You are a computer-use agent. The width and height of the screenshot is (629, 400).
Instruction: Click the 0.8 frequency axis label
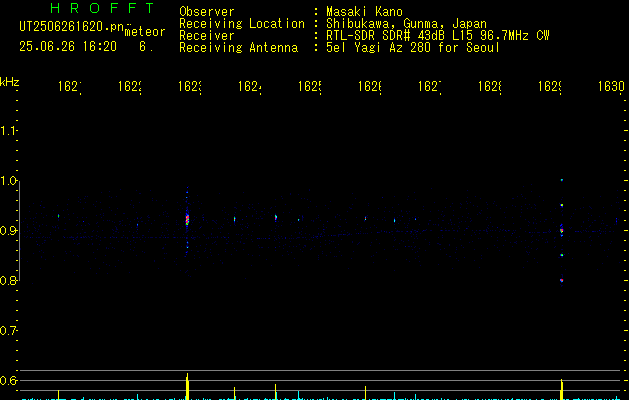click(x=8, y=280)
